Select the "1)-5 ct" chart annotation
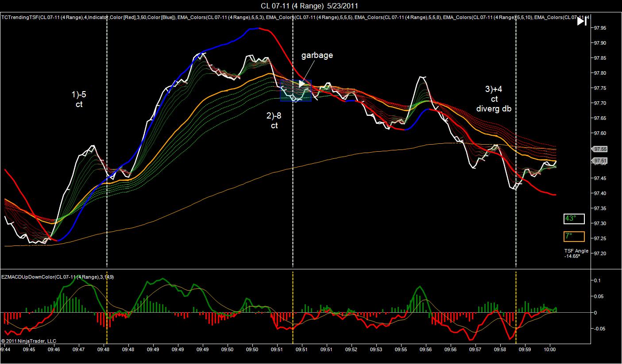 click(x=79, y=100)
